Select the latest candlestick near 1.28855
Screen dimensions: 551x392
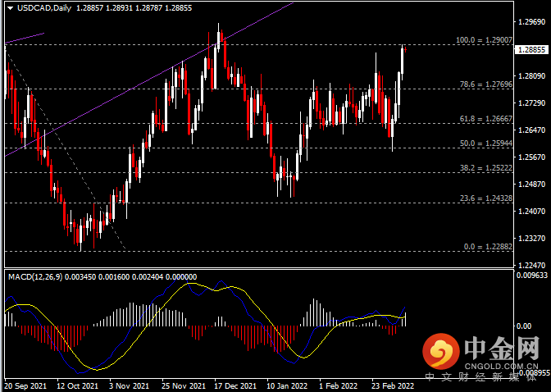point(405,49)
